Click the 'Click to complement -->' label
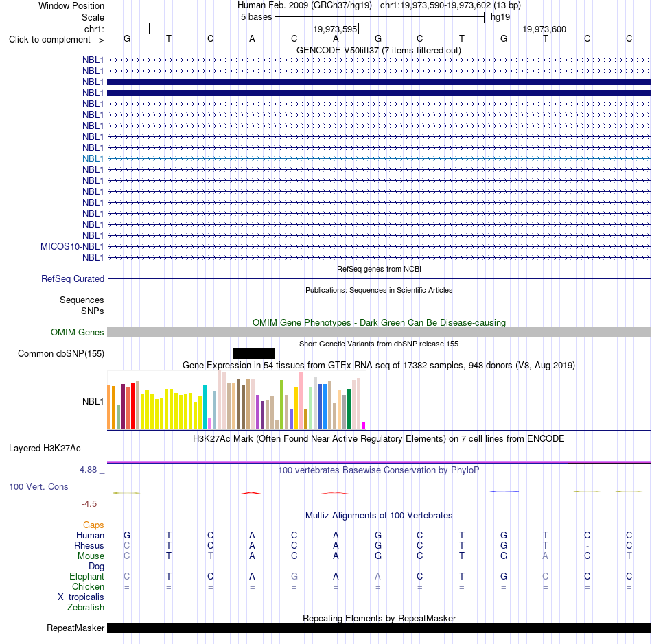This screenshot has width=652, height=644. [x=56, y=40]
